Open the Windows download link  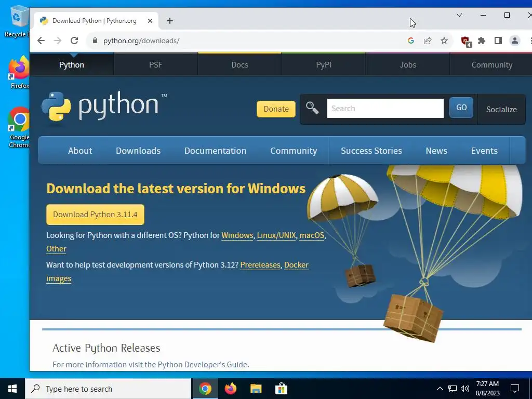(237, 235)
